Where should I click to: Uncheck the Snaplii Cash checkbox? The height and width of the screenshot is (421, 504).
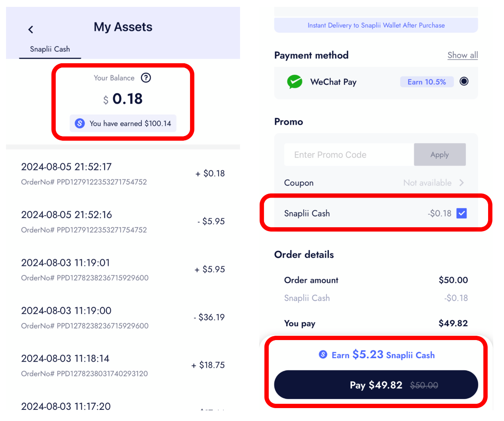[461, 213]
